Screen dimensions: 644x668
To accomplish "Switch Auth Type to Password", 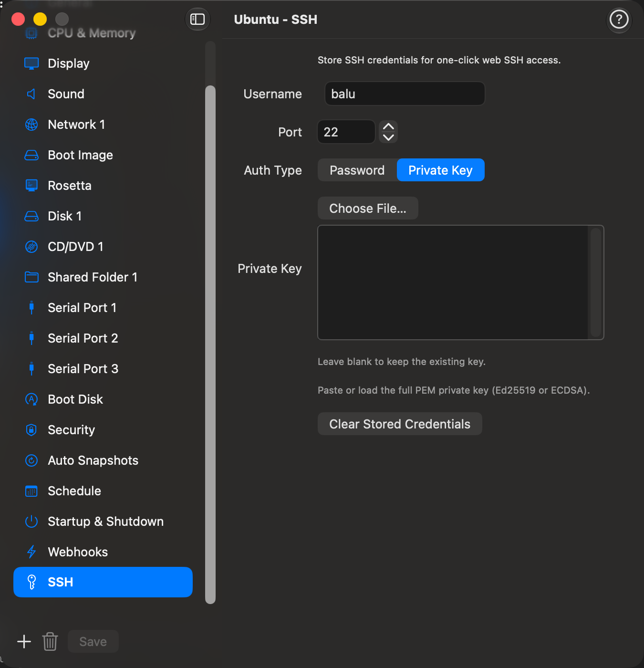I will tap(357, 170).
